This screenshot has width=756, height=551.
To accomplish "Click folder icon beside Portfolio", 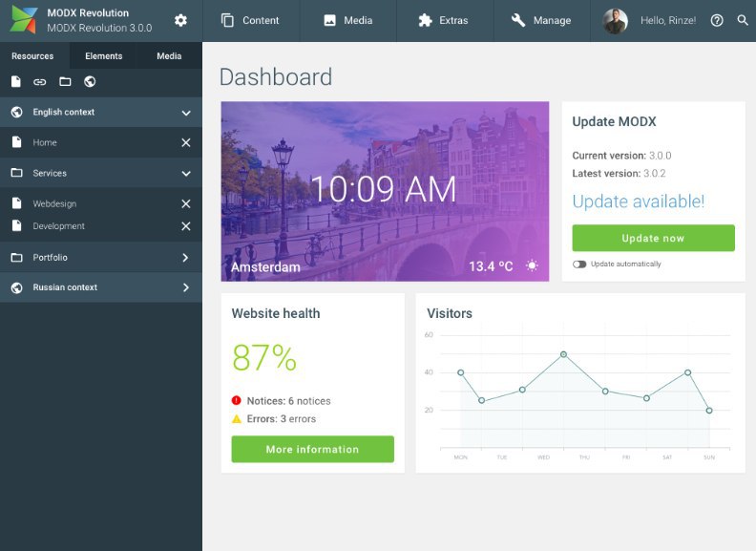I will [x=17, y=257].
